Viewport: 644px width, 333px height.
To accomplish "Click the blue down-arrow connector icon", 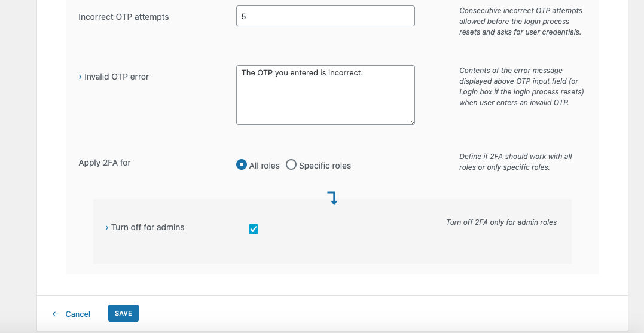I will point(332,198).
